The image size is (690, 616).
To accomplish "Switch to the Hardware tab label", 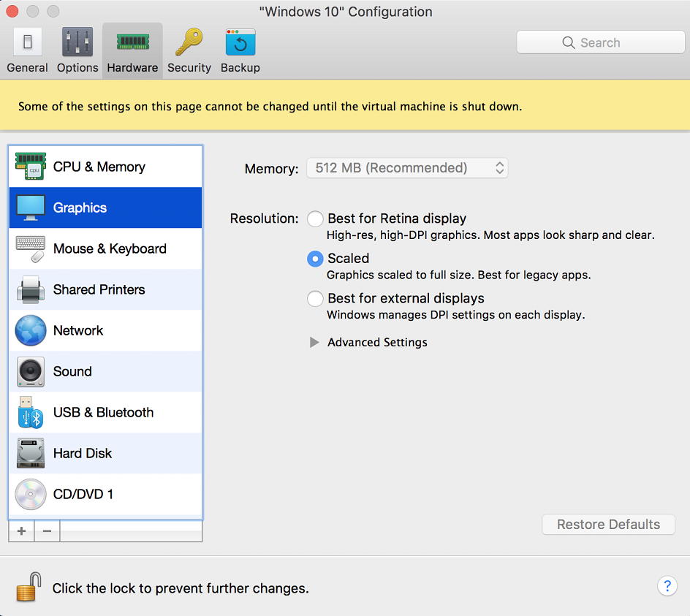I will (132, 68).
